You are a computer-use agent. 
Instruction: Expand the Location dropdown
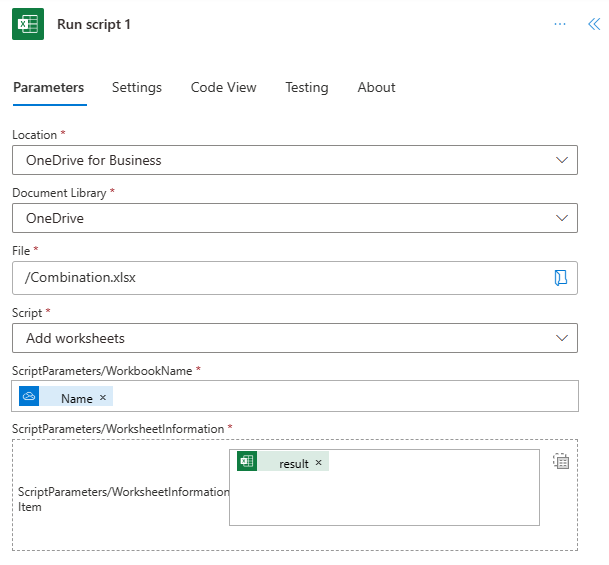pos(561,160)
